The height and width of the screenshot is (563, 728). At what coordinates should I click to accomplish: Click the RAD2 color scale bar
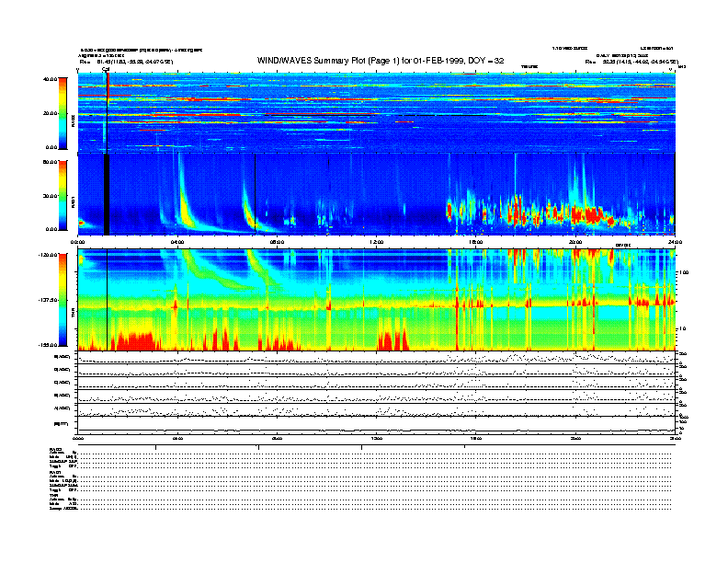pos(63,113)
